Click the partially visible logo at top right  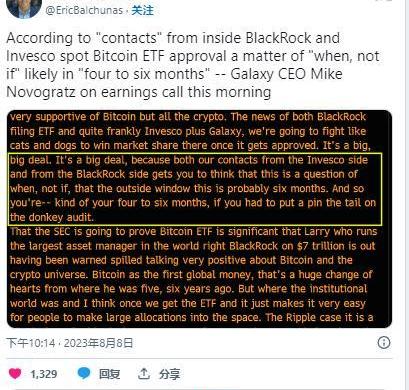[384, 1]
